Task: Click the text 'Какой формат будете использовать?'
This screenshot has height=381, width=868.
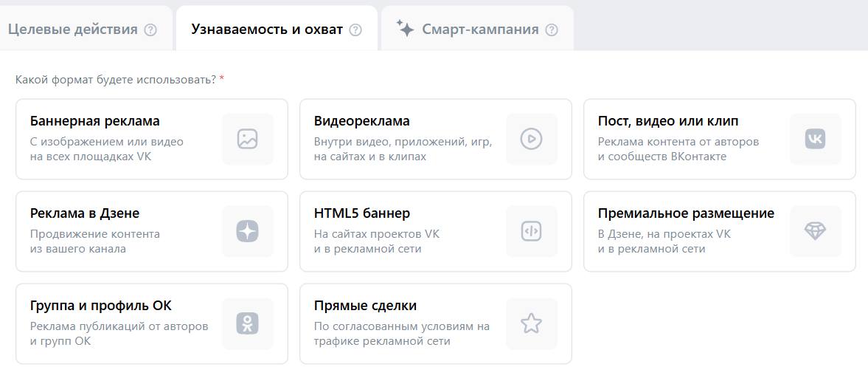Action: click(x=116, y=80)
